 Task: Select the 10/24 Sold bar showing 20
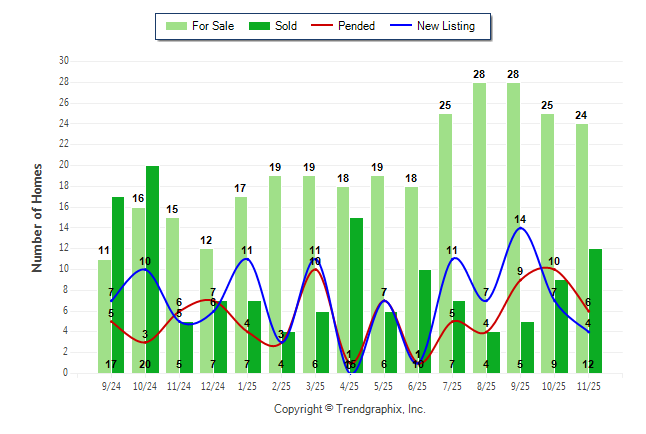(152, 269)
